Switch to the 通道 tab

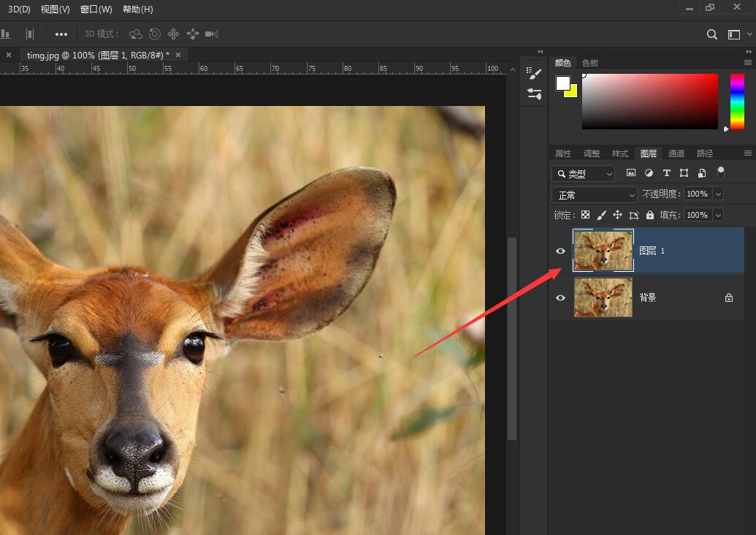(x=676, y=153)
